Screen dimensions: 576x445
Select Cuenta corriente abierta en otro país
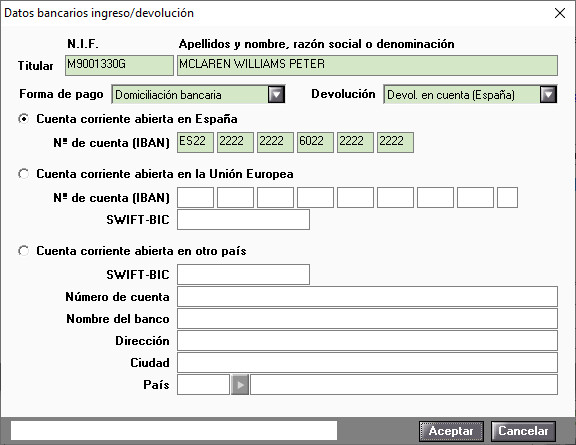point(24,251)
